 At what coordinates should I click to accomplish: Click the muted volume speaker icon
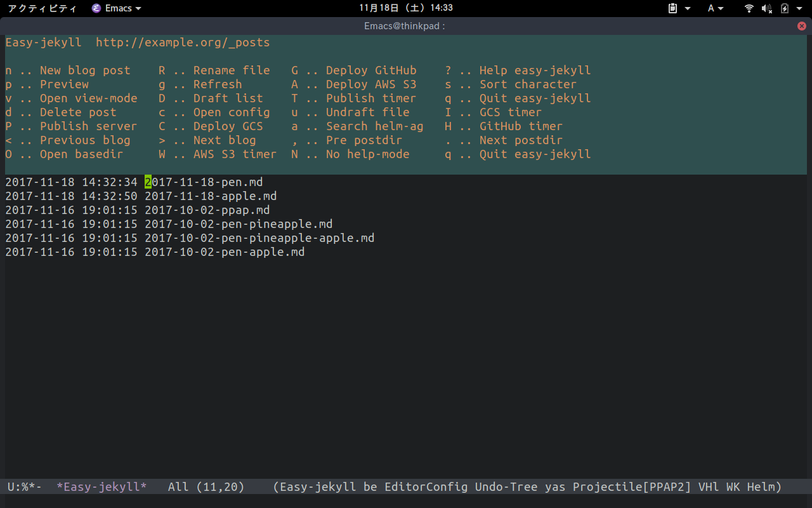tap(766, 8)
